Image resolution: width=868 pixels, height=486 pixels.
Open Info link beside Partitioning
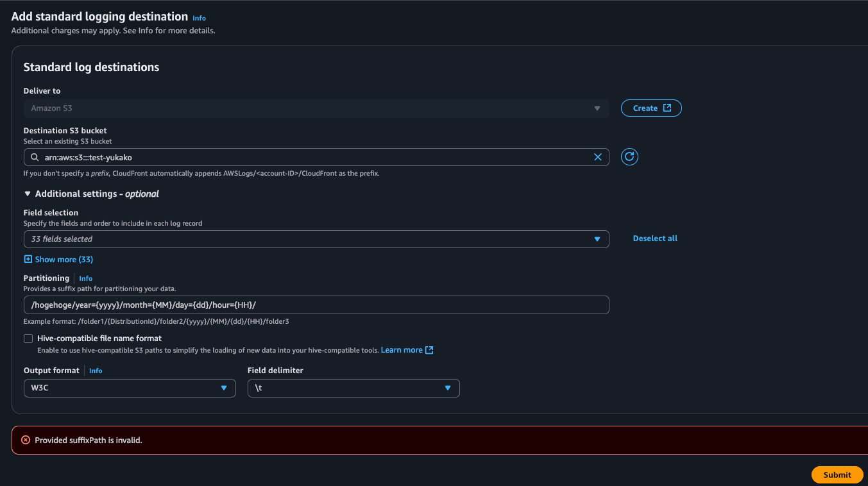[86, 278]
